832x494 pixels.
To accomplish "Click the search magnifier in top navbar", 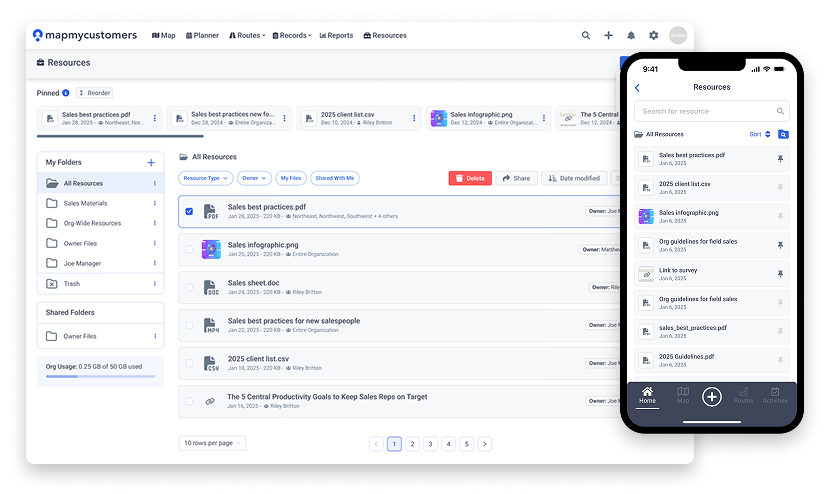I will click(586, 35).
